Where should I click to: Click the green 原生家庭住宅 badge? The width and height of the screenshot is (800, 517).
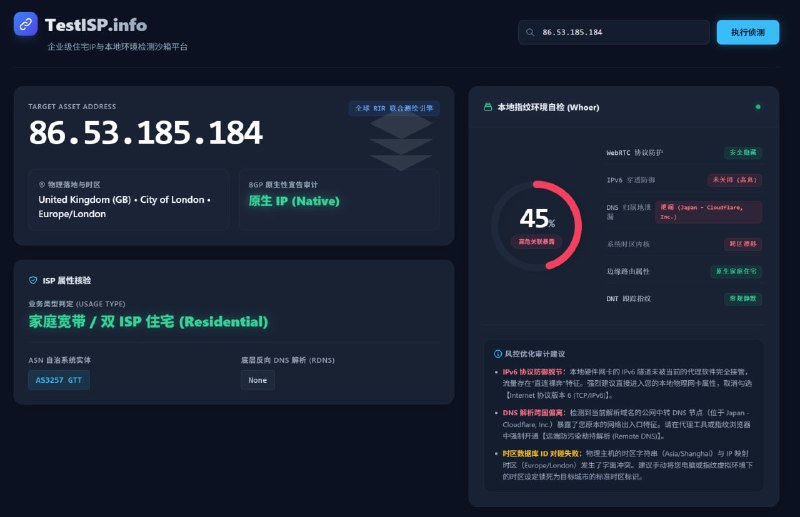736,271
